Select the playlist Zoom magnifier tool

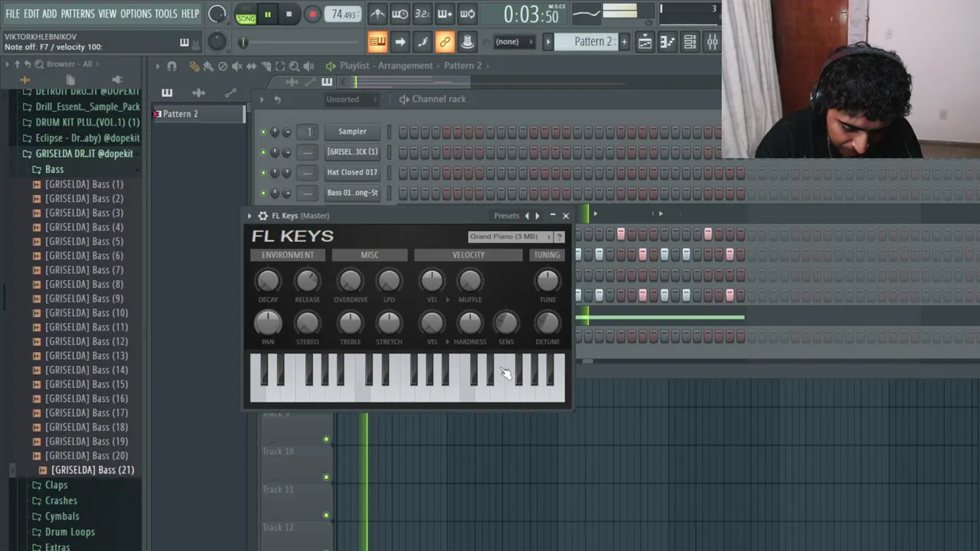pyautogui.click(x=294, y=67)
